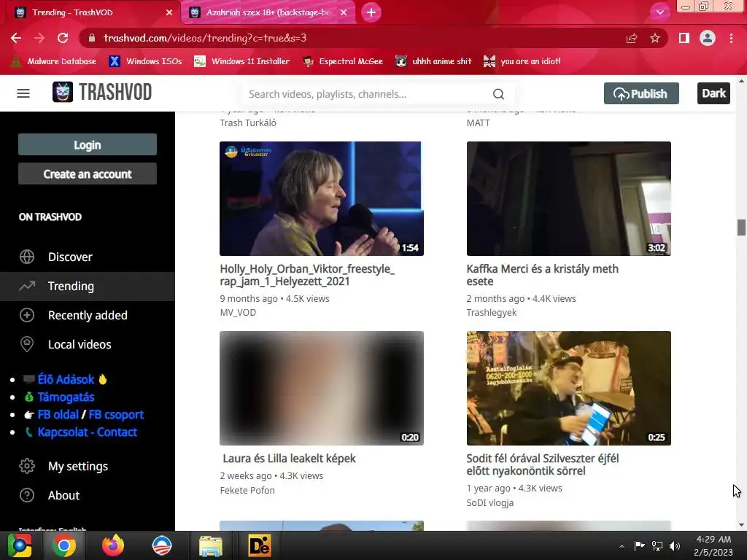Open the blurred Laura és Lilla thumbnail
Screen dimensions: 747x560
point(322,388)
